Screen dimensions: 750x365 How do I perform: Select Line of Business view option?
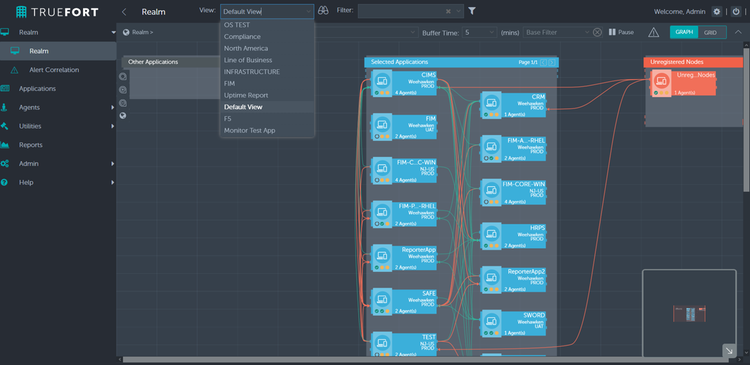coord(267,60)
